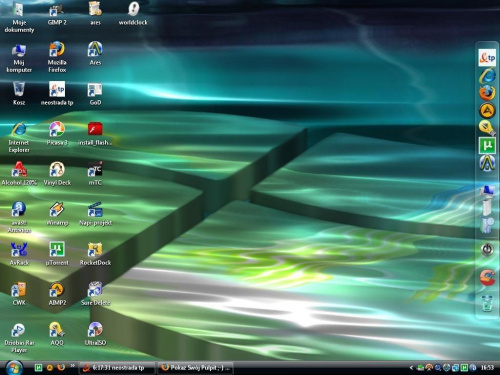Click the 16:53 taskbar clock
The image size is (500, 375).
pos(487,368)
